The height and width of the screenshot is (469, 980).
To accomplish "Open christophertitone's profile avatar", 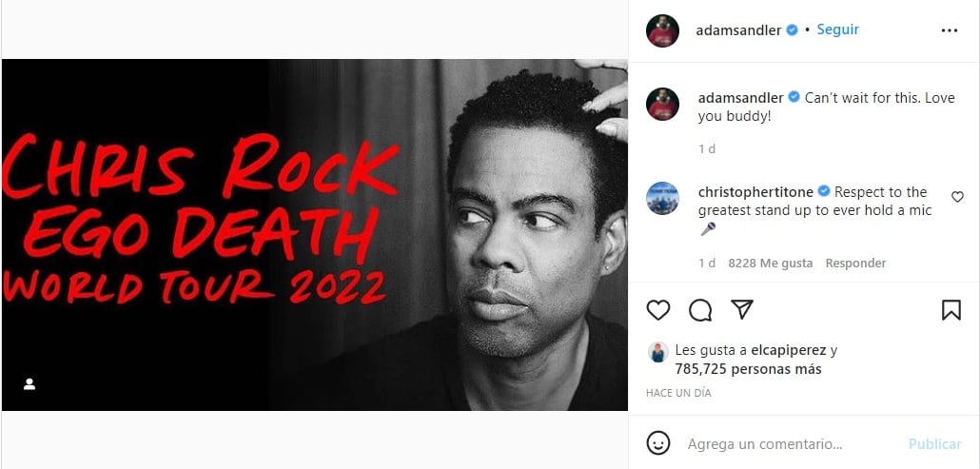I will [662, 199].
